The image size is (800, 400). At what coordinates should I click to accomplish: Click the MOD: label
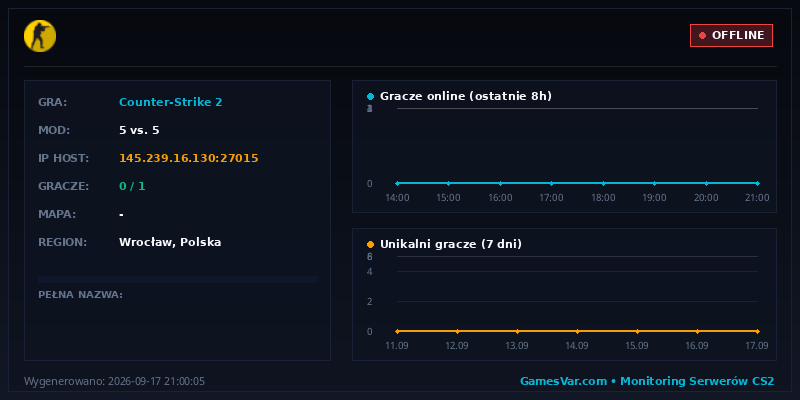[54, 130]
